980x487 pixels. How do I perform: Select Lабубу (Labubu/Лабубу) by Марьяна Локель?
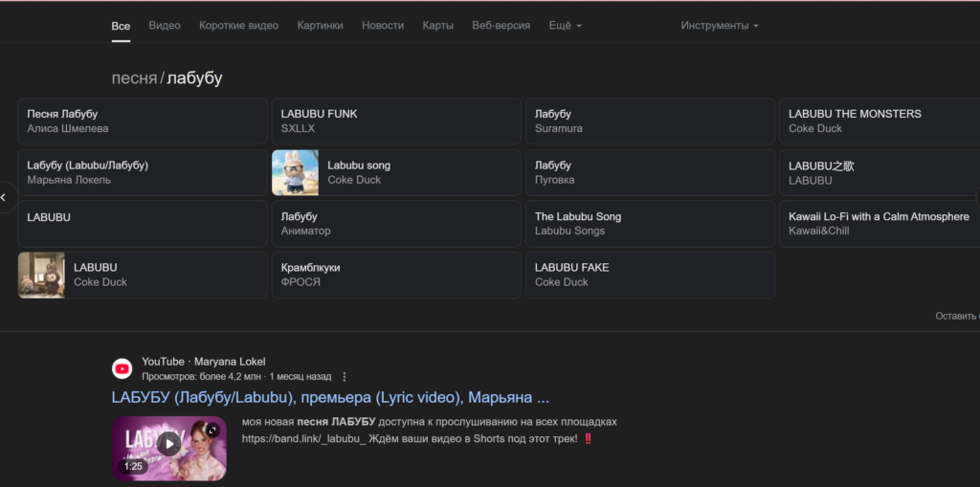[x=143, y=172]
